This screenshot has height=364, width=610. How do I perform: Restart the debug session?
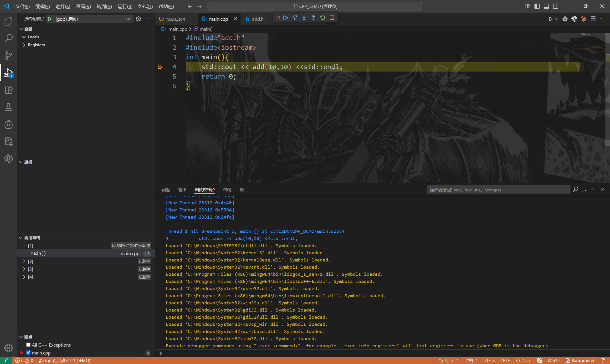click(323, 18)
